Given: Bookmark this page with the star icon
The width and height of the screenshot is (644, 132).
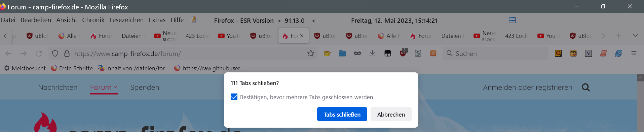Looking at the screenshot, I should pos(311,53).
